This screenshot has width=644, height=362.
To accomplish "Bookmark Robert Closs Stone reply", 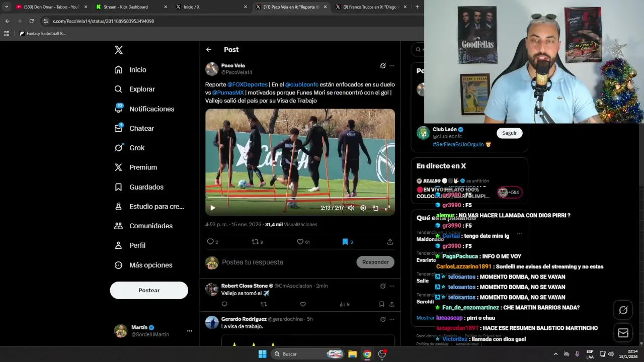I will point(382,304).
